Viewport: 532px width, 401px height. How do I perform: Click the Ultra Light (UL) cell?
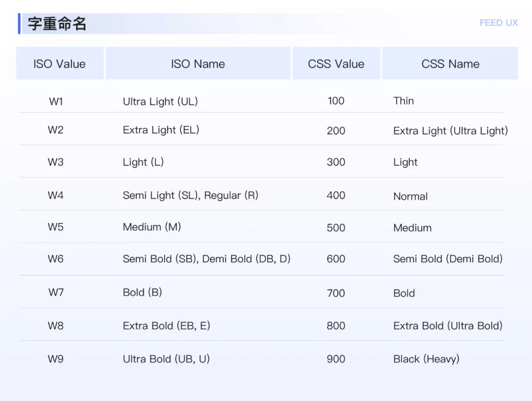click(x=160, y=101)
